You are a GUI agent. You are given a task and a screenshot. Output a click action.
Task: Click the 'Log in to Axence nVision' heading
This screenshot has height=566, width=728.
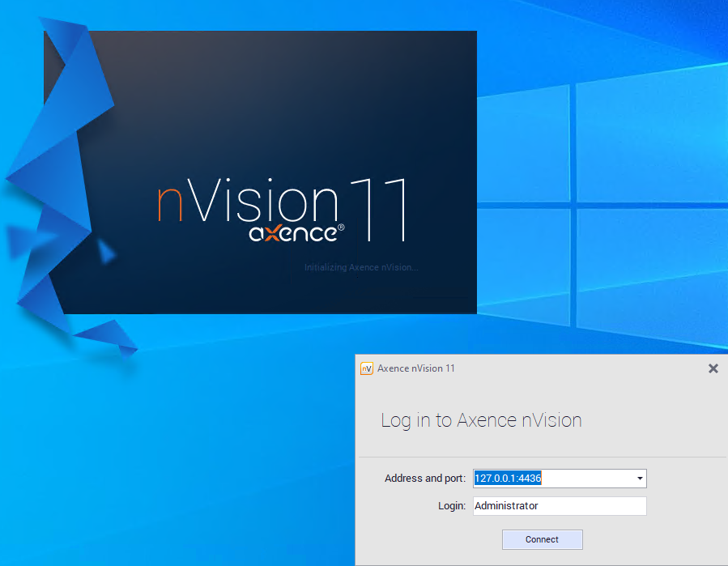(x=481, y=420)
